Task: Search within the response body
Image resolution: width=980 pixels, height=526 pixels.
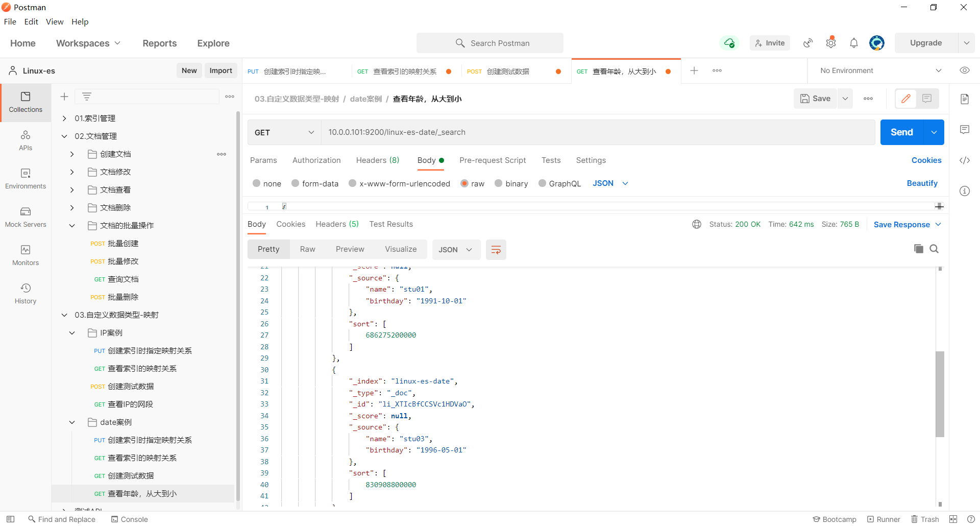Action: point(934,249)
